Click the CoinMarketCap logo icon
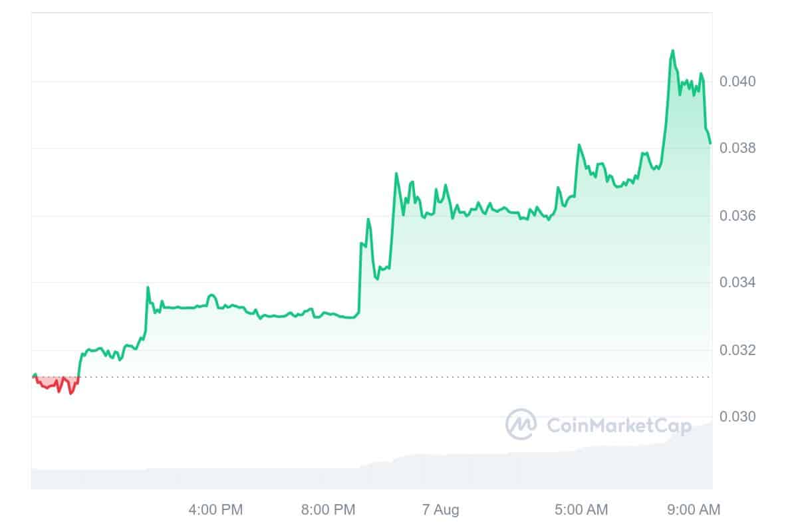 [521, 424]
